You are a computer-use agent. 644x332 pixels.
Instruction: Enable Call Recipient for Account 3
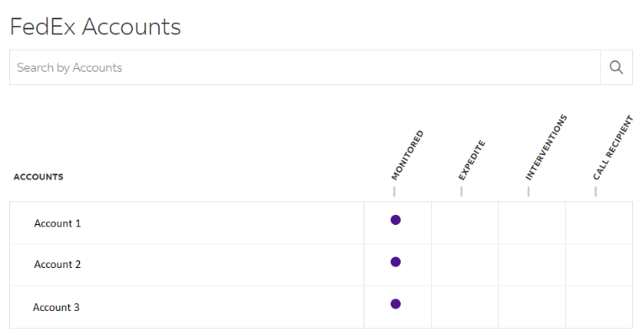[599, 307]
